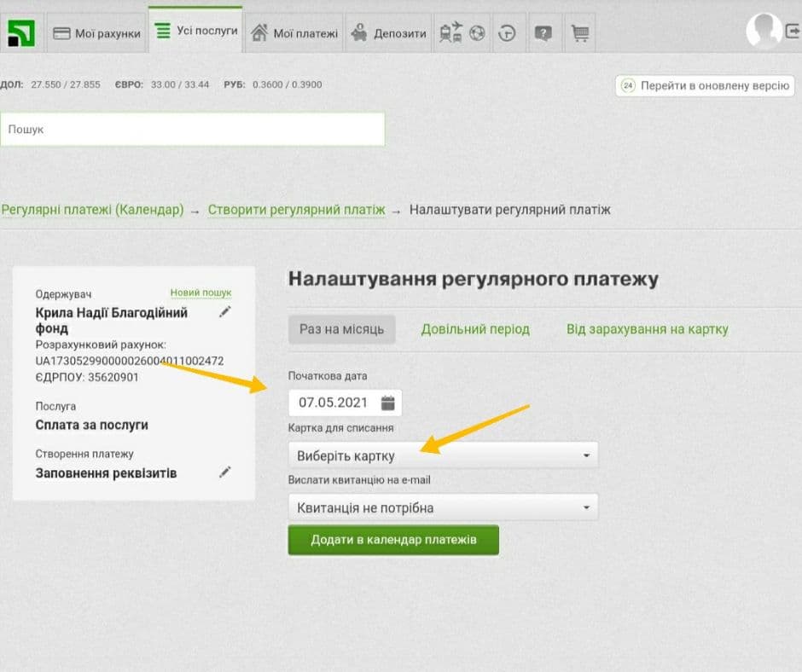Viewport: 802px width, 672px height.
Task: Click the Мої платежі house icon
Action: click(x=259, y=33)
